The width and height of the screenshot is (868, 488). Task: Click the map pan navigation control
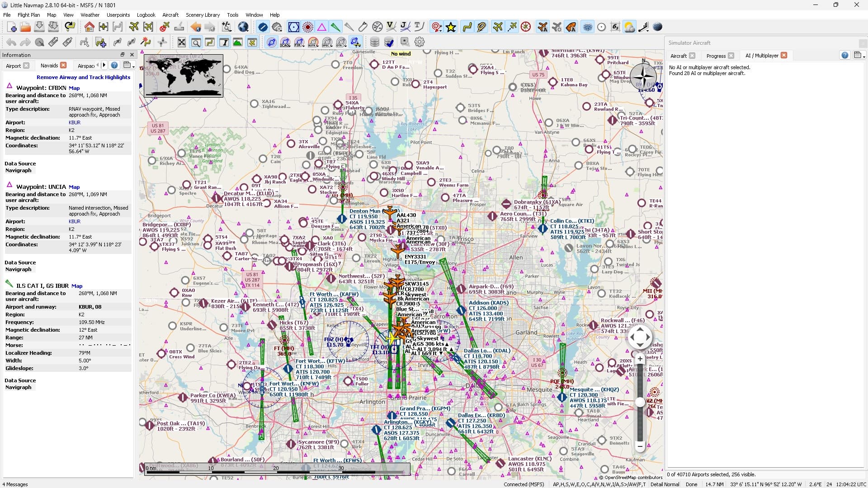640,337
